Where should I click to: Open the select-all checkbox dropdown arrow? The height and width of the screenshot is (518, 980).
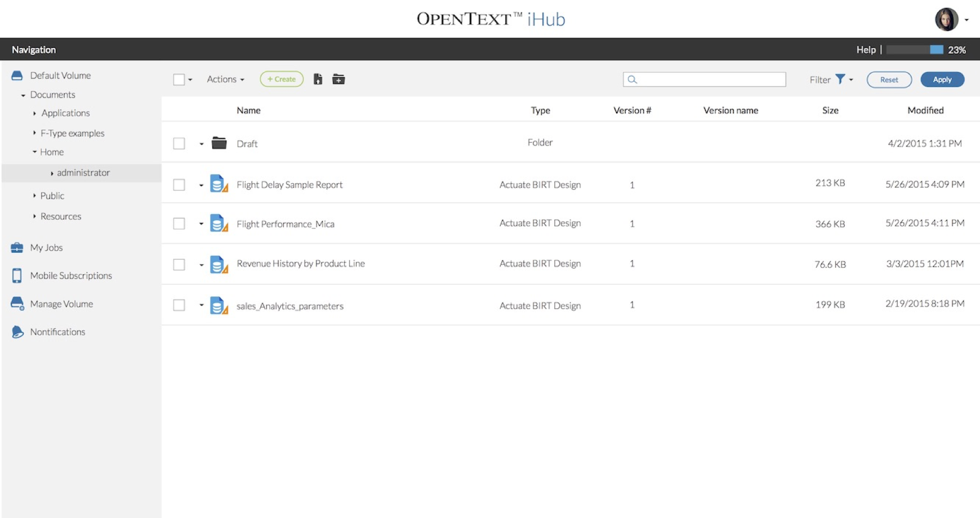[190, 80]
